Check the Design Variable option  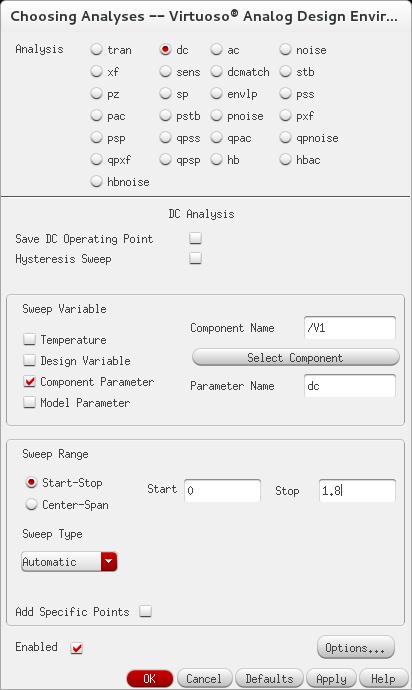(29, 360)
